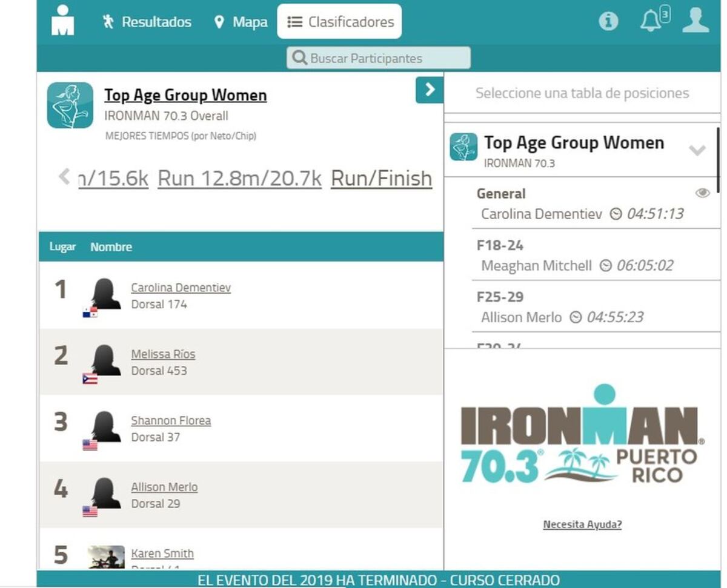
Task: Click the teal right-arrow beside Top Age Group Women
Action: coord(430,90)
